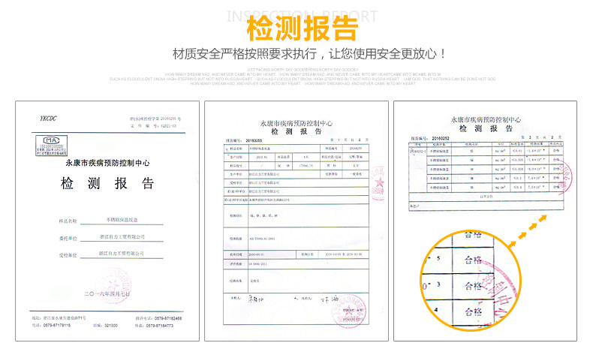The width and height of the screenshot is (593, 364).
Task: Click the red star stamp on middle page edge
Action: tap(378, 182)
